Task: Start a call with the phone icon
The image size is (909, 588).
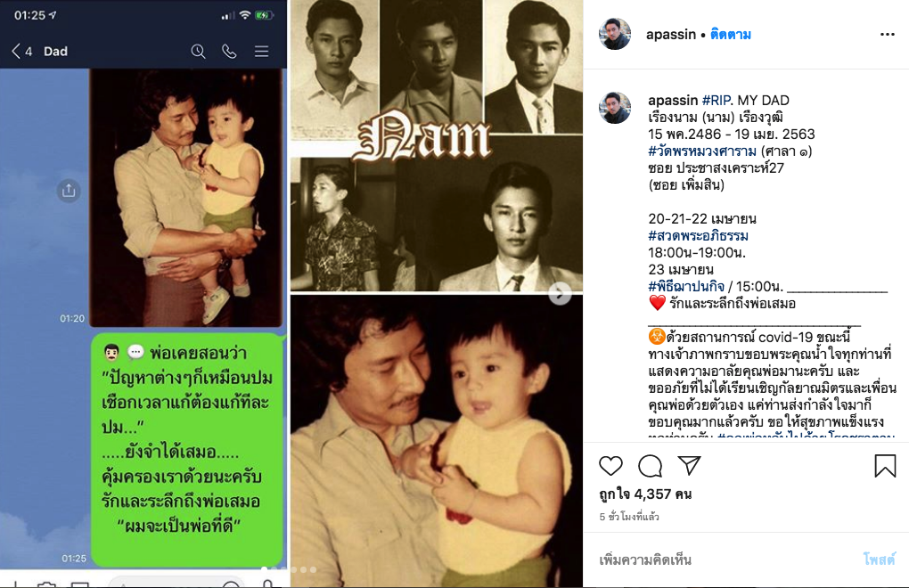Action: pyautogui.click(x=230, y=52)
